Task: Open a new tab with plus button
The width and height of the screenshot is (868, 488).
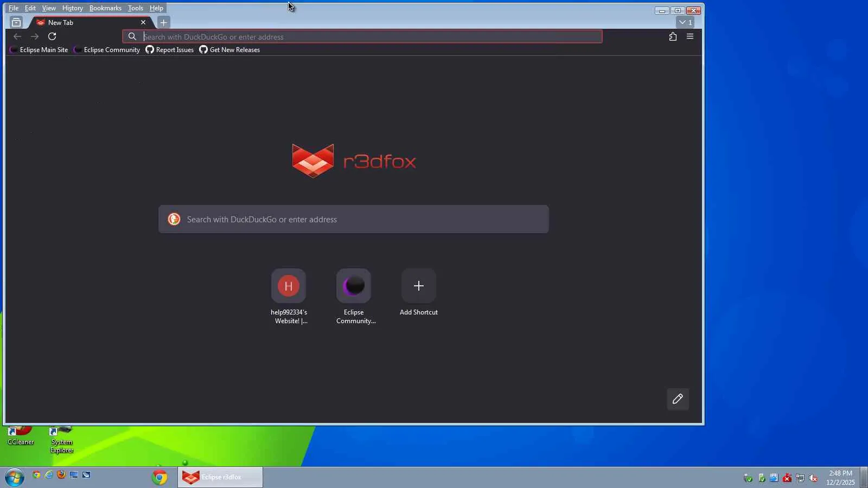Action: 163,22
